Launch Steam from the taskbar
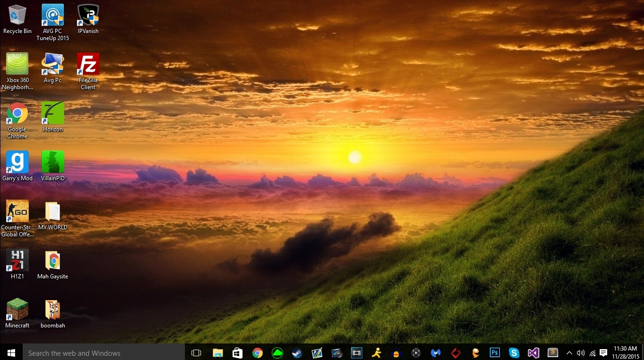The image size is (644, 360). point(297,353)
